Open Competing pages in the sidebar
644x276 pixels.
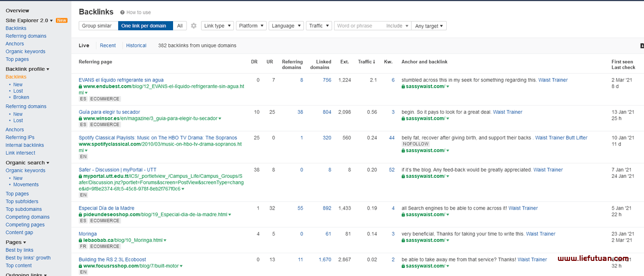click(25, 225)
